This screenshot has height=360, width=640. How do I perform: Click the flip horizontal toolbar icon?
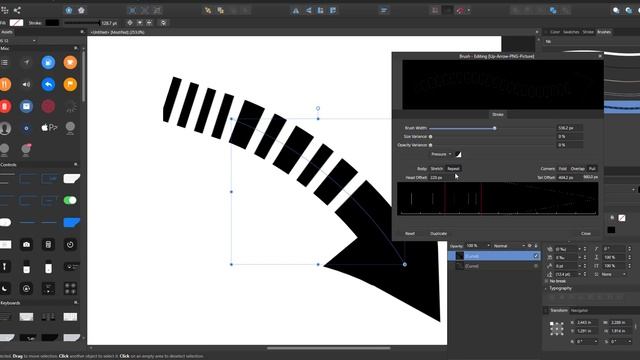point(296,11)
